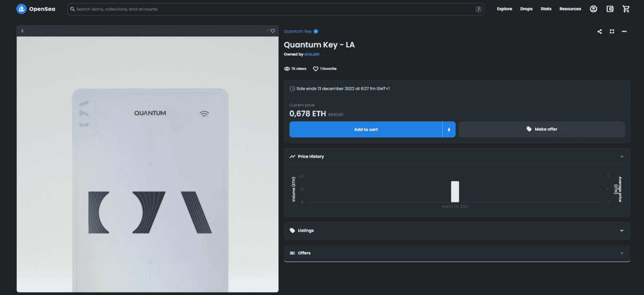Open the Drops menu
644x295 pixels.
tap(526, 8)
